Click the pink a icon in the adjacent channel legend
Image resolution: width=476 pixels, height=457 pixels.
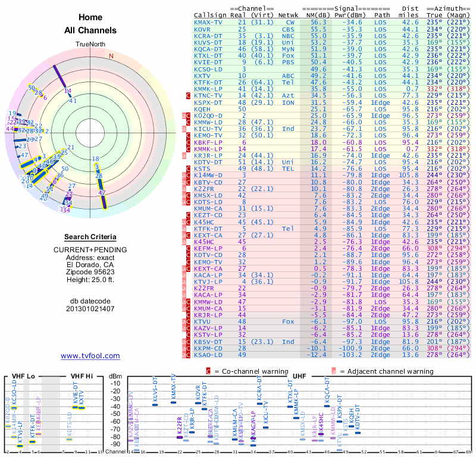click(334, 371)
